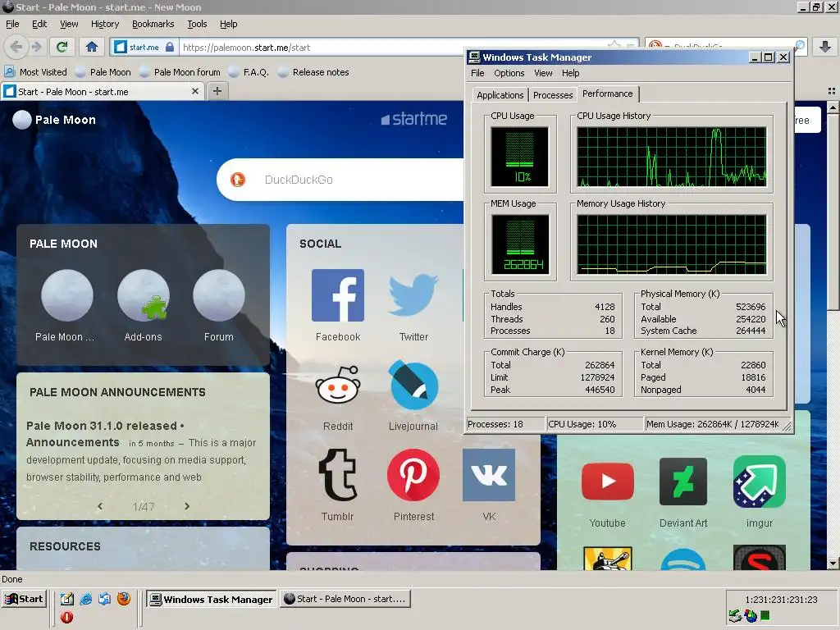Click the Downloads arrow icon
840x630 pixels.
coord(825,47)
